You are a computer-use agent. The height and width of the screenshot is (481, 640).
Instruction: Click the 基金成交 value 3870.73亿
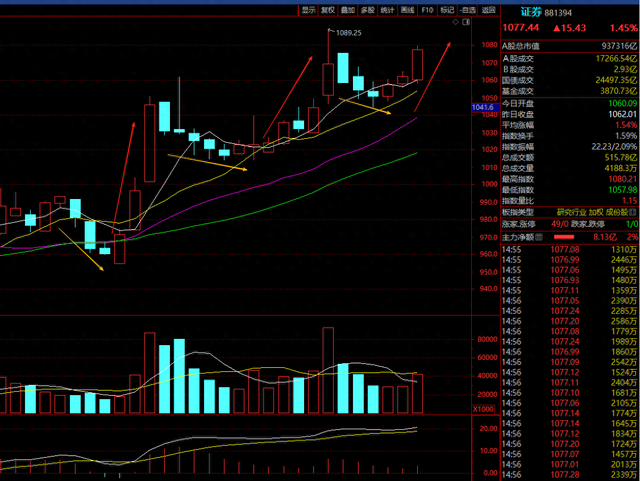point(619,91)
